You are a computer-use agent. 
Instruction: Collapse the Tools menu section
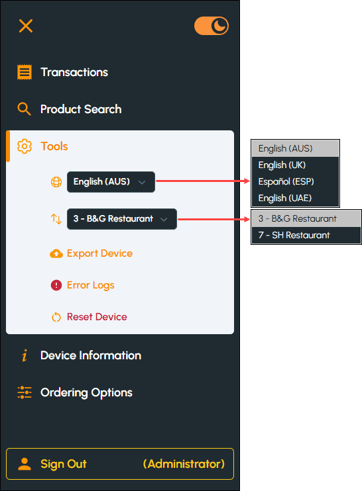(54, 146)
